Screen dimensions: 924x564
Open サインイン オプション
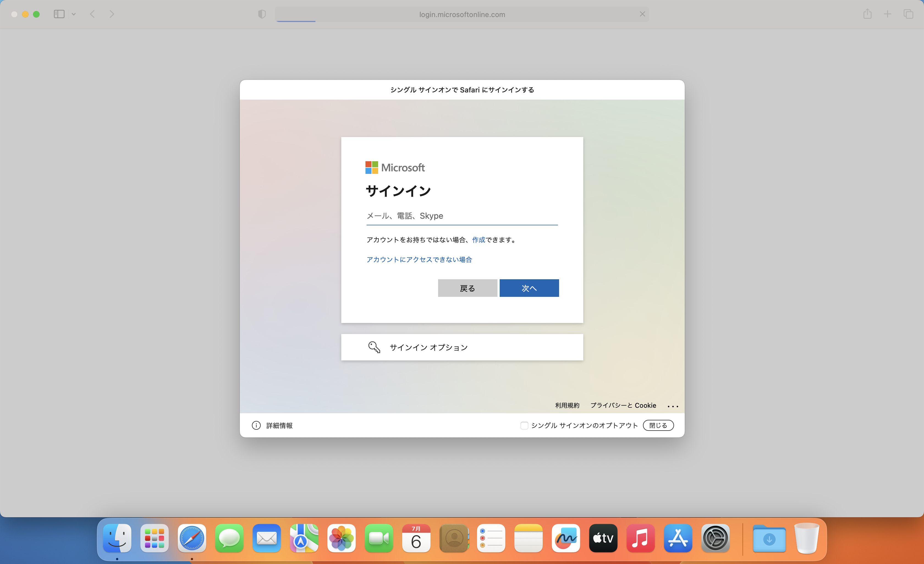pos(462,347)
